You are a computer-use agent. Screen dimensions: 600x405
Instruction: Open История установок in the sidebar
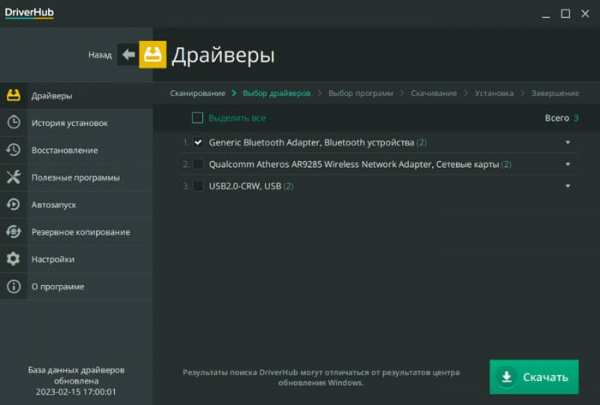[77, 122]
